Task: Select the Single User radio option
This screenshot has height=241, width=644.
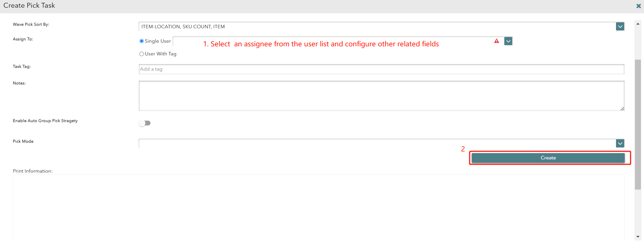Action: coord(142,41)
